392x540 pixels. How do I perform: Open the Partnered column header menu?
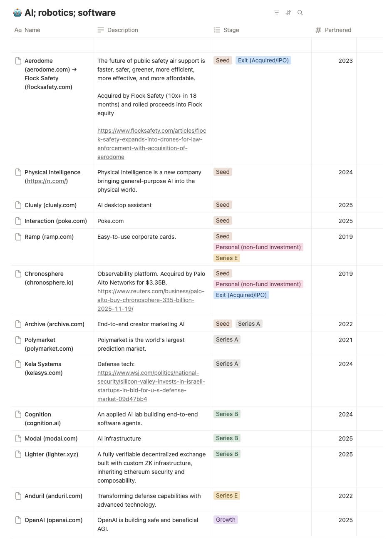click(x=338, y=30)
